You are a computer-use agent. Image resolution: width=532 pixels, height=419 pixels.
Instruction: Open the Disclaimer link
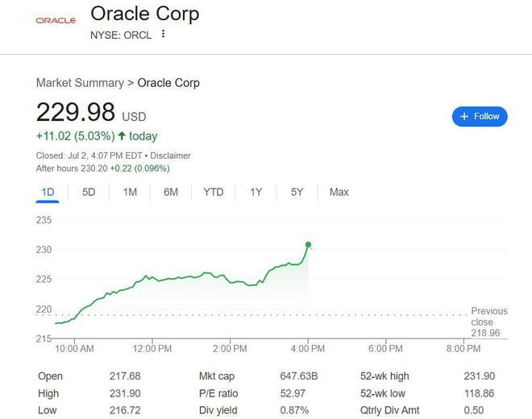(x=171, y=156)
